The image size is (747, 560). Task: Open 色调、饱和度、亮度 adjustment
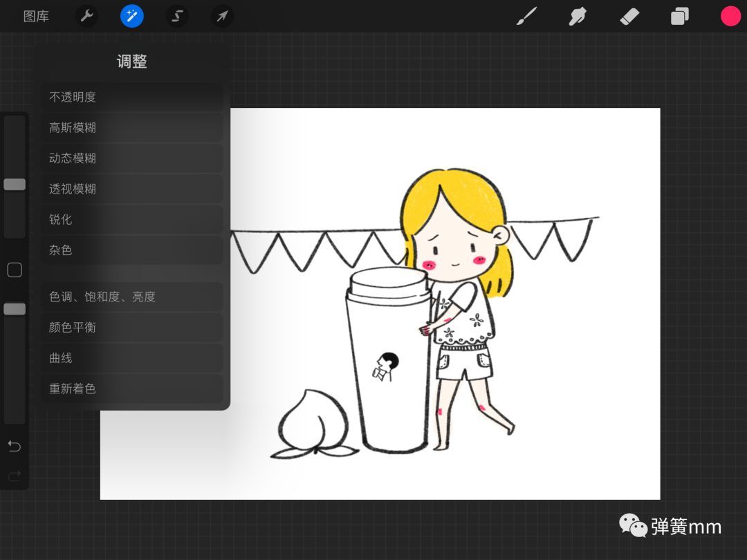tap(131, 297)
